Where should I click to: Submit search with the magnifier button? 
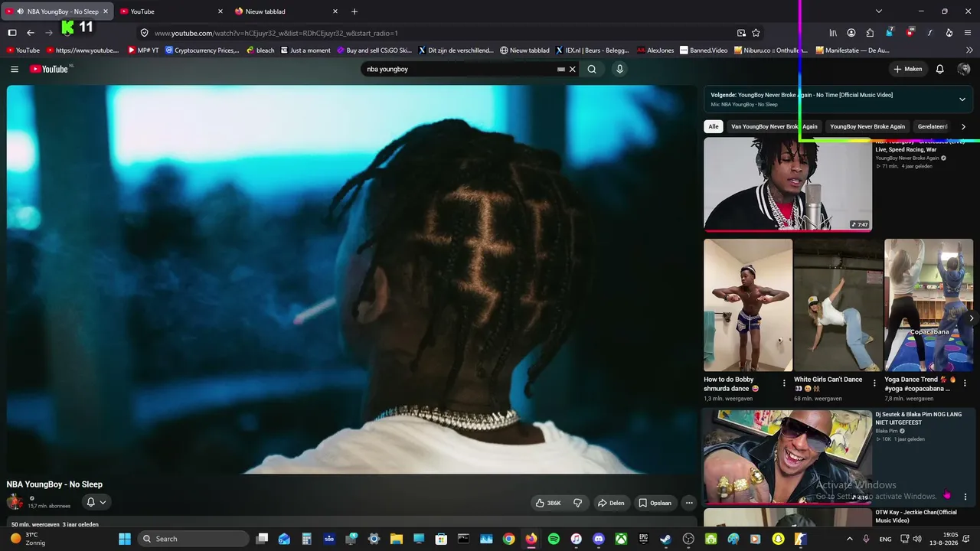pyautogui.click(x=592, y=69)
